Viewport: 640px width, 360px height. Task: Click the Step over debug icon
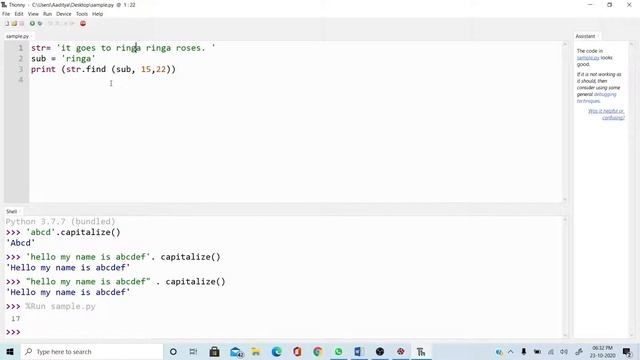coord(51,23)
